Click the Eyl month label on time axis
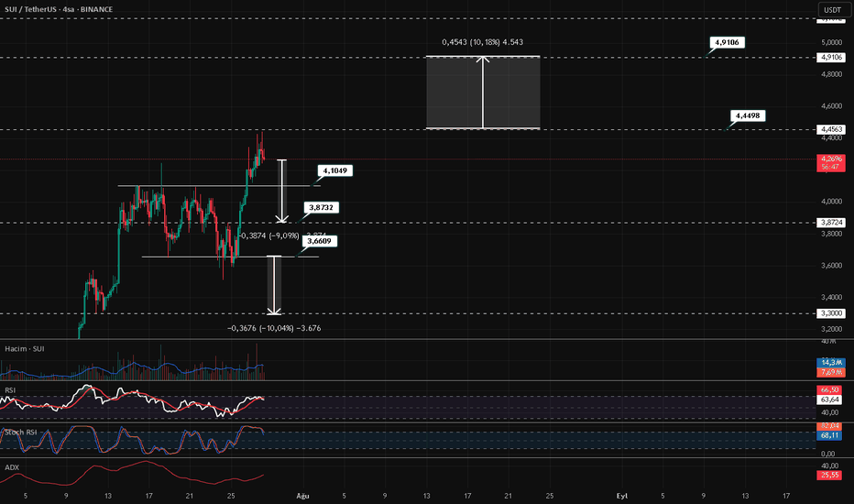 coord(622,496)
